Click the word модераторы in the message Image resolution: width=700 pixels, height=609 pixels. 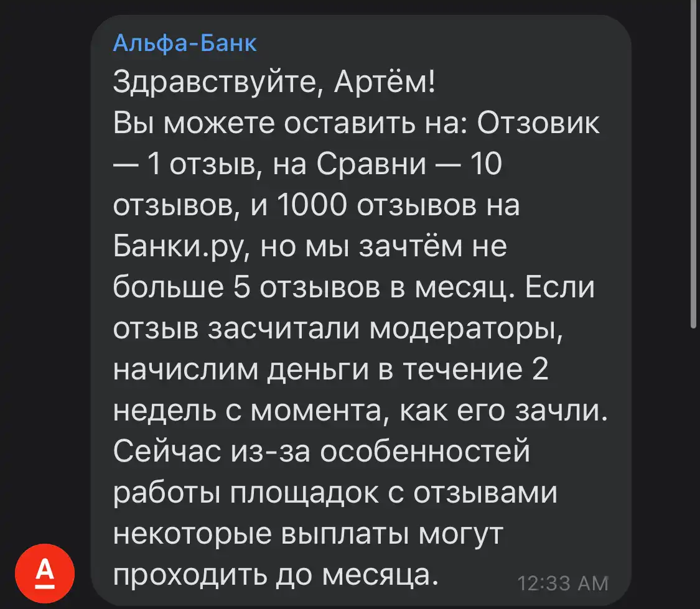click(466, 329)
